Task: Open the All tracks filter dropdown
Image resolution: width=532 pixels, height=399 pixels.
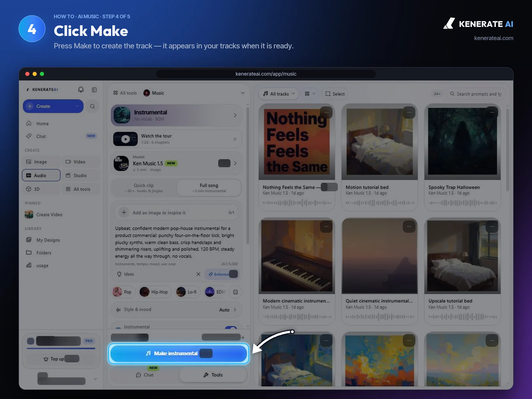Action: 279,94
